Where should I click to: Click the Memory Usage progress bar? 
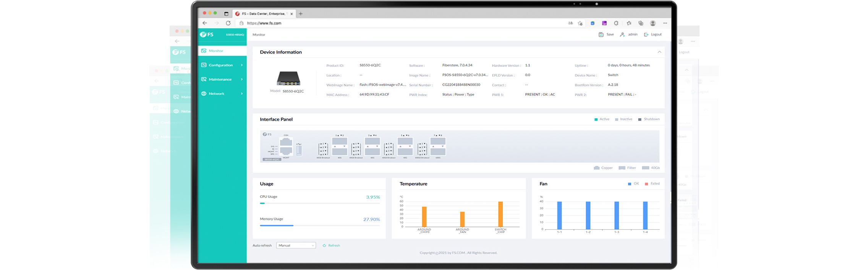tap(319, 226)
